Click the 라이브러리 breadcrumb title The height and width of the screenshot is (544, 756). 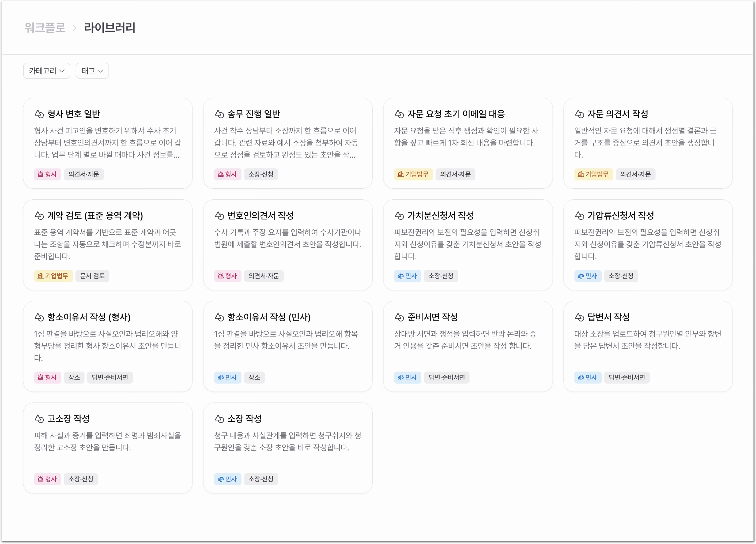[x=110, y=28]
